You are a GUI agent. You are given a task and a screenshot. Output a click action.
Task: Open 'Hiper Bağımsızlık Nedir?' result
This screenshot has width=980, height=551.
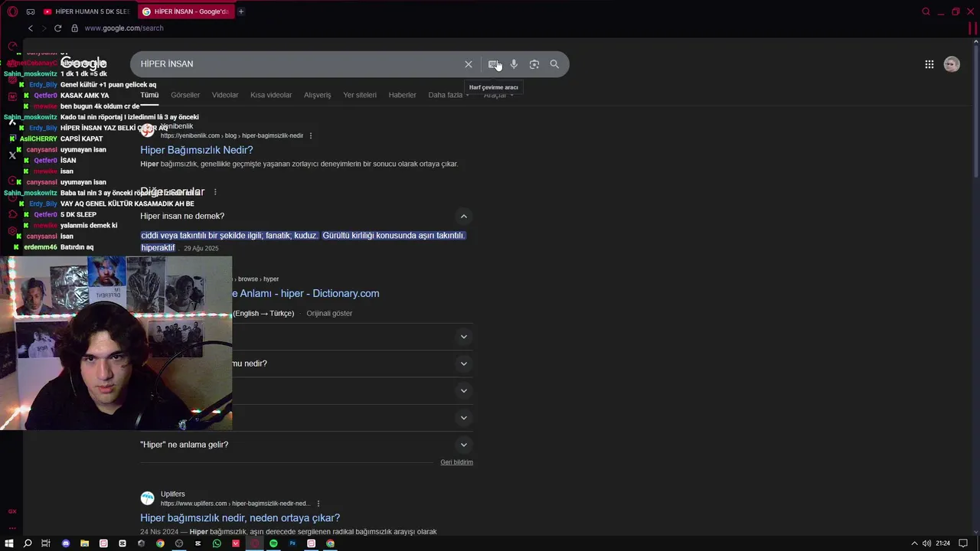[197, 150]
